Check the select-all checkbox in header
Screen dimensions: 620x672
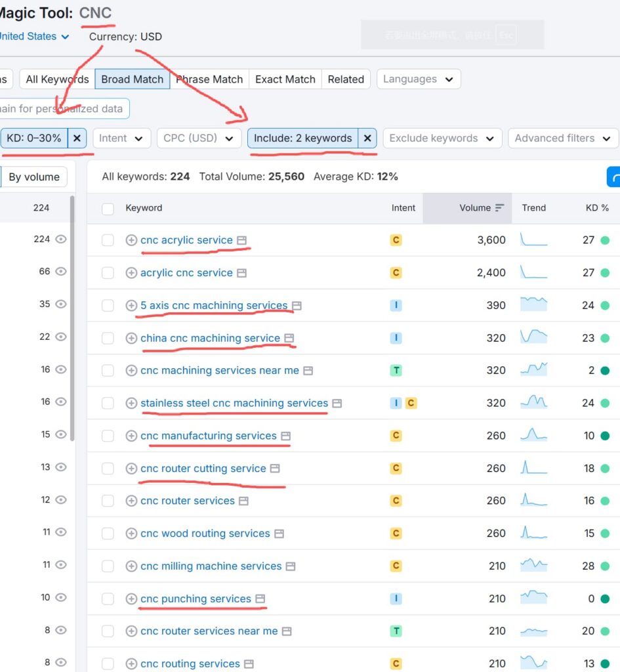[108, 209]
